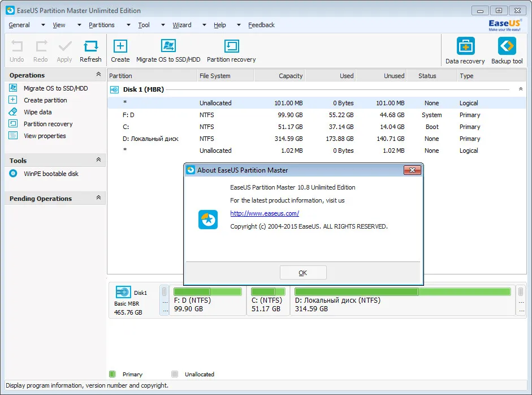Select left unallocated block in disk map
Image resolution: width=532 pixels, height=395 pixels.
[164, 301]
